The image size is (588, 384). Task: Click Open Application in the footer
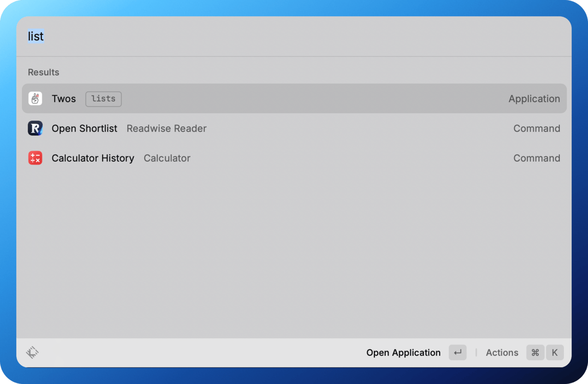(403, 353)
